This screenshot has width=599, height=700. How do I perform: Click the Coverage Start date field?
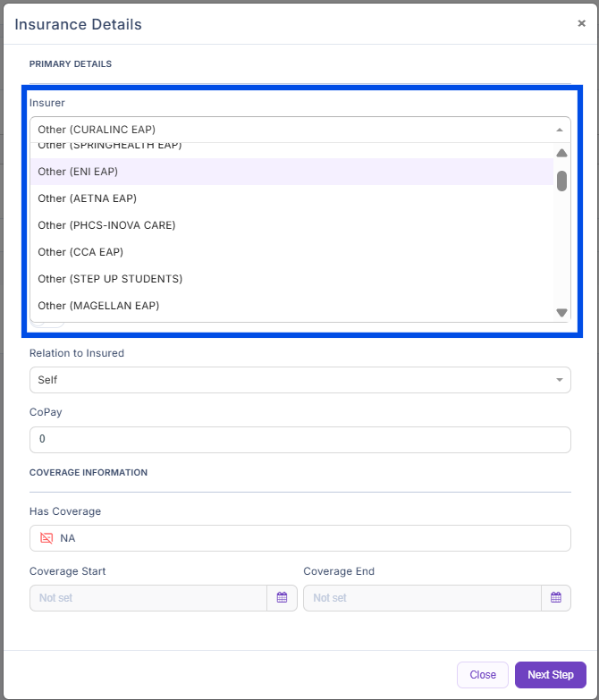pyautogui.click(x=148, y=598)
